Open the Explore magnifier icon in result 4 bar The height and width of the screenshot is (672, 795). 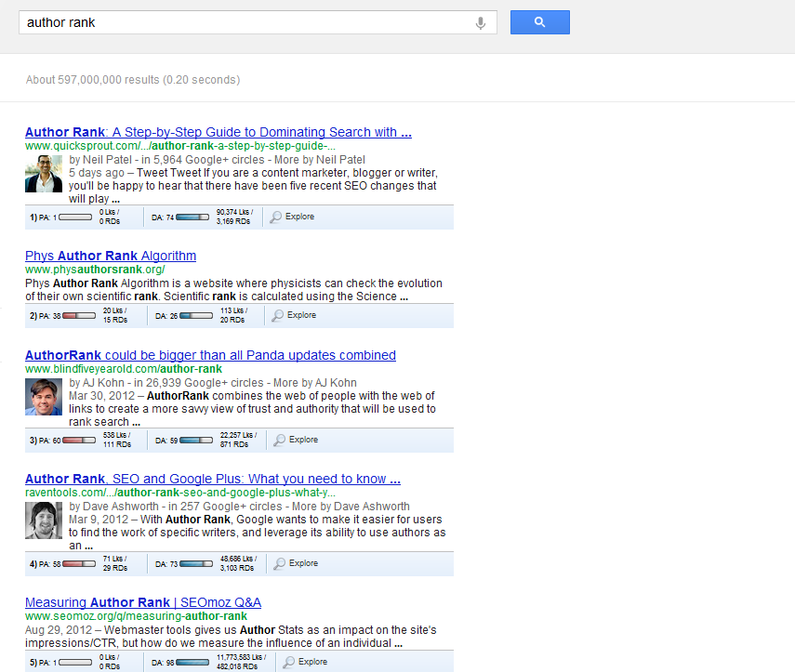point(279,563)
